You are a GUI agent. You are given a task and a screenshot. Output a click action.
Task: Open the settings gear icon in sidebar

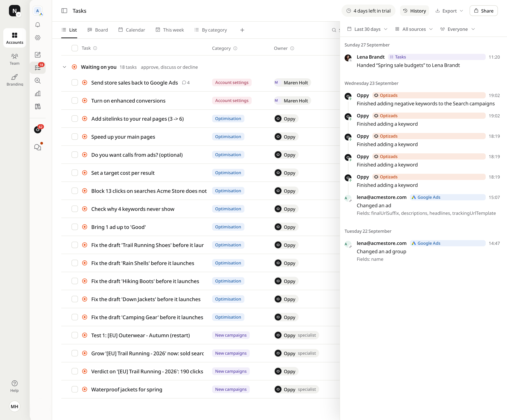tap(38, 38)
